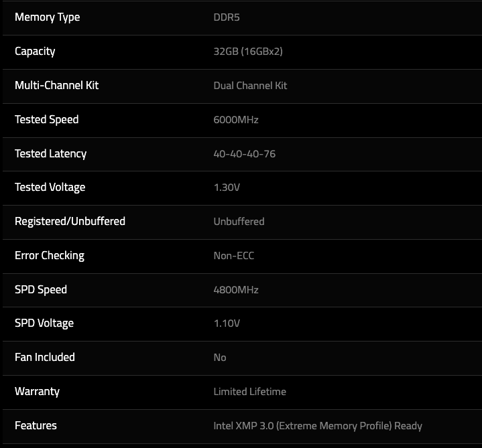This screenshot has height=448, width=482.
Task: Select the 40-40-40-76 latency value
Action: click(245, 153)
